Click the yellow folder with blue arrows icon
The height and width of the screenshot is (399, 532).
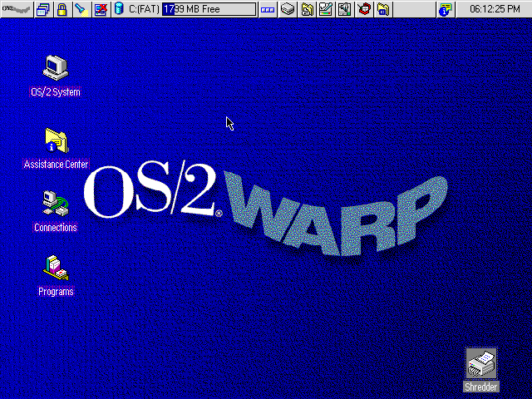(x=382, y=9)
